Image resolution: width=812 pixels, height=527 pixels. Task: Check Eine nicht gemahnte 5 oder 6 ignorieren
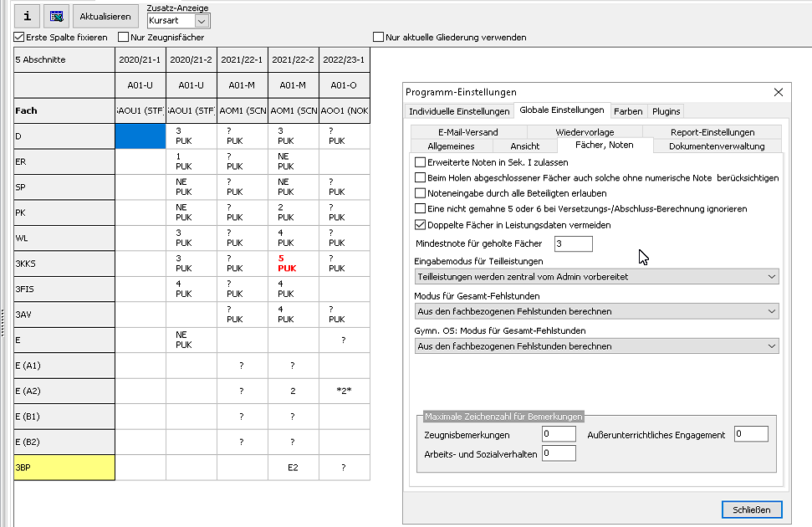420,209
